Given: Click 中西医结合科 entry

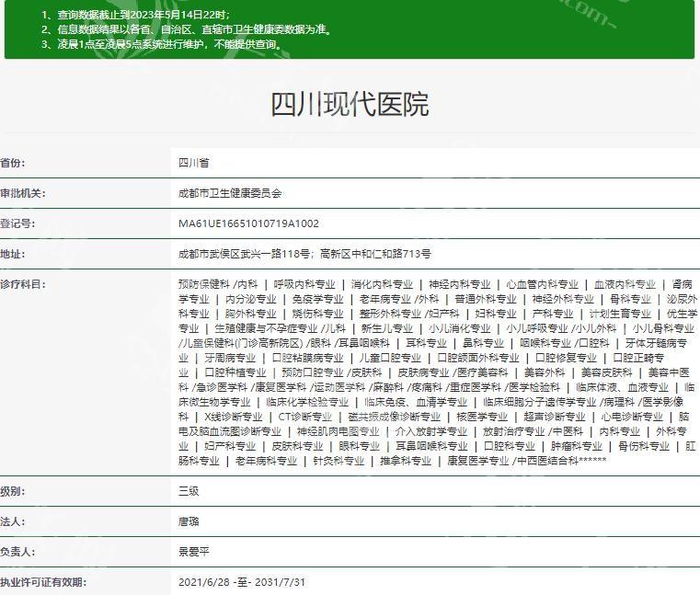Looking at the screenshot, I should (548, 461).
